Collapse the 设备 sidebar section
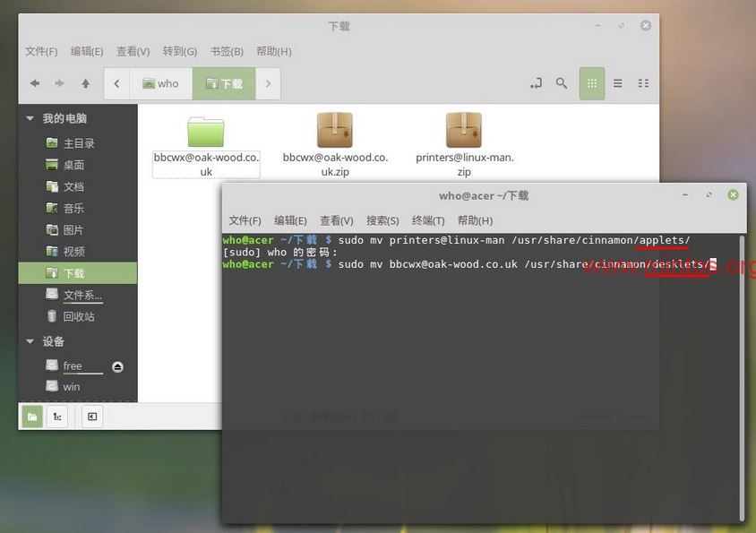756x533 pixels. pyautogui.click(x=30, y=341)
